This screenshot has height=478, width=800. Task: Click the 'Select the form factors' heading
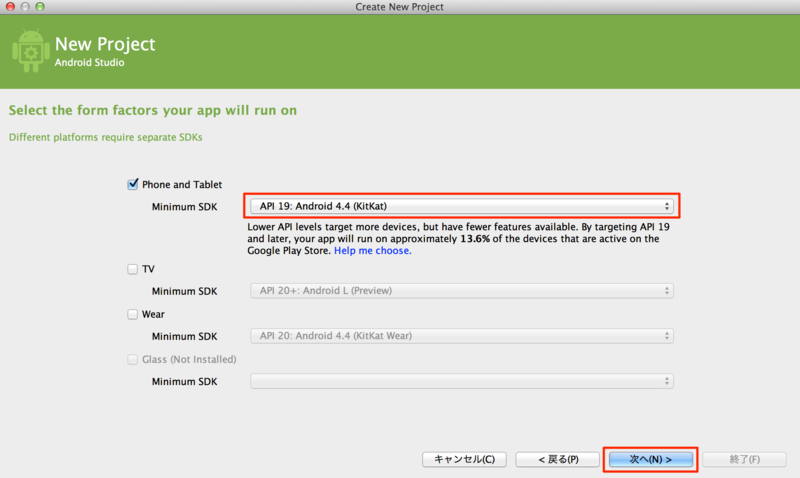coord(153,110)
